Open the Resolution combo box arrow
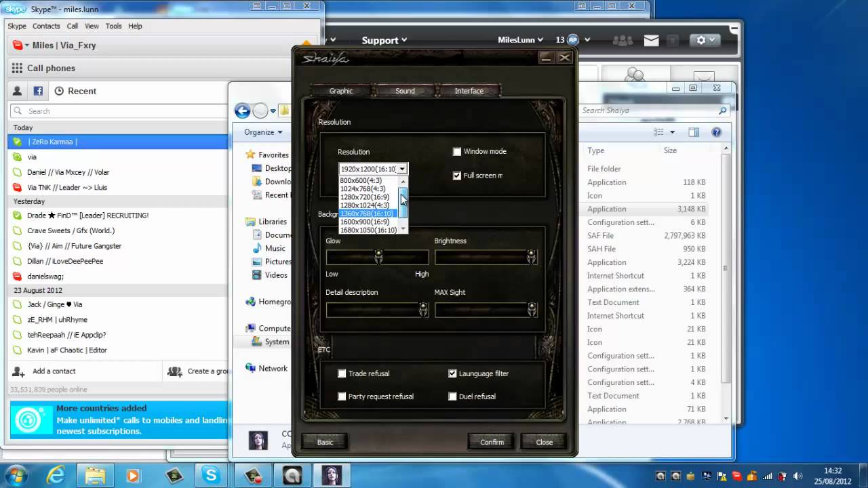 (402, 169)
